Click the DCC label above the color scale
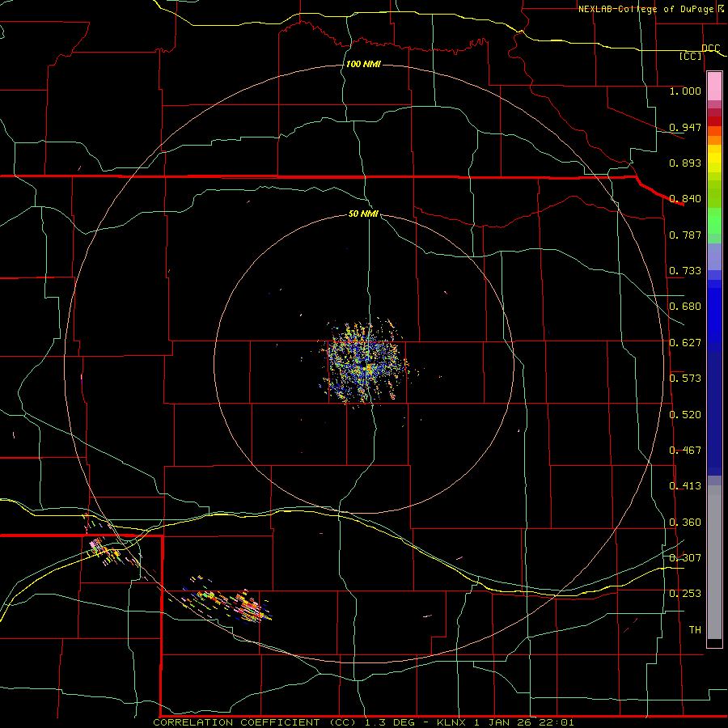This screenshot has height=728, width=728. [710, 48]
